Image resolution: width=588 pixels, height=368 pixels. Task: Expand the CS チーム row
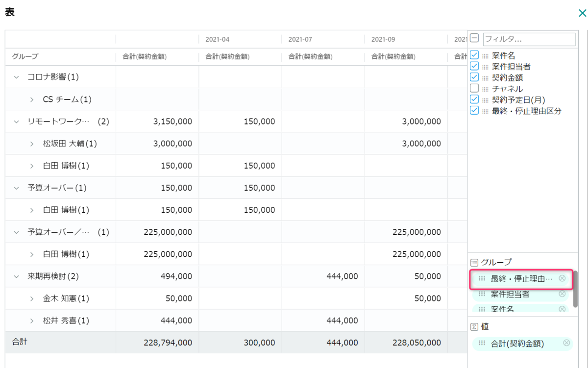[x=32, y=99]
